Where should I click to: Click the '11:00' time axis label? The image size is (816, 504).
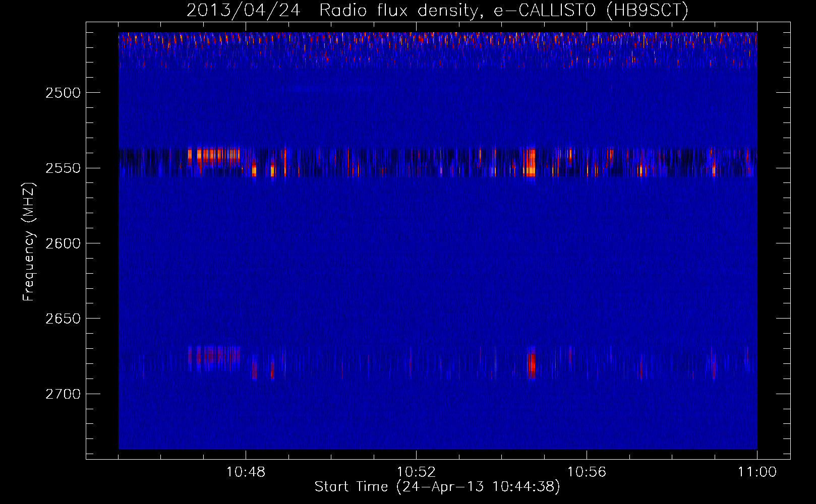click(x=757, y=472)
